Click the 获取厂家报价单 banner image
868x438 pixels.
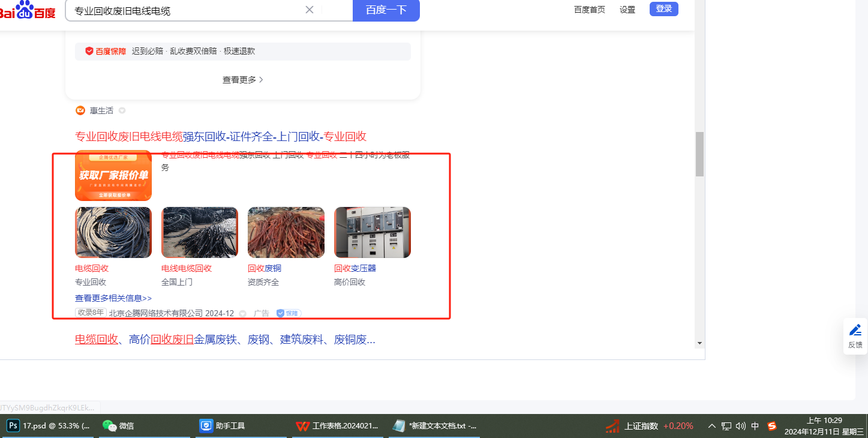(x=113, y=175)
